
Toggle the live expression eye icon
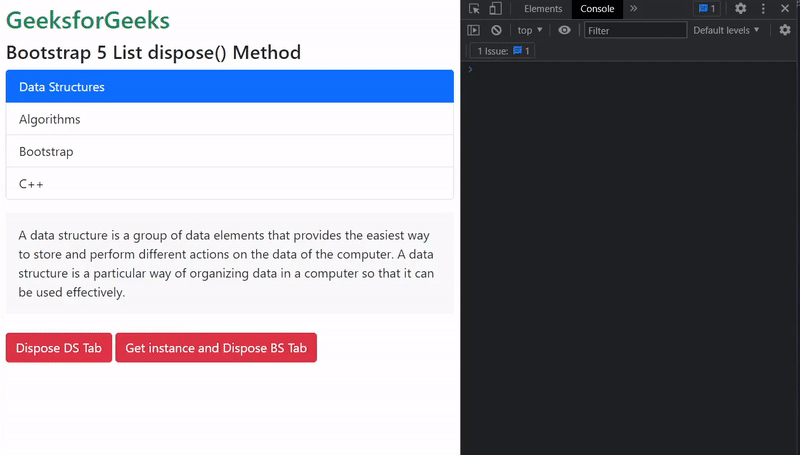565,30
